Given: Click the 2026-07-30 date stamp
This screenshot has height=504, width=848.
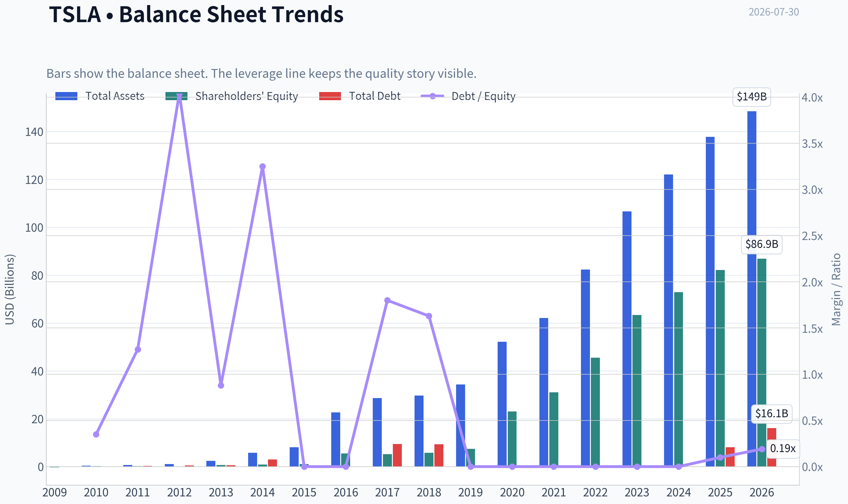Looking at the screenshot, I should (774, 12).
